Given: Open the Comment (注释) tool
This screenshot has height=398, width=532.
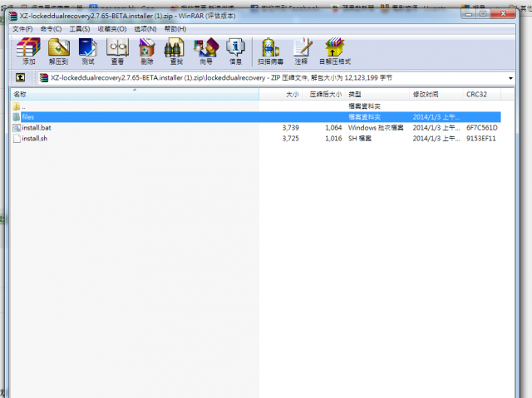Looking at the screenshot, I should coord(301,51).
